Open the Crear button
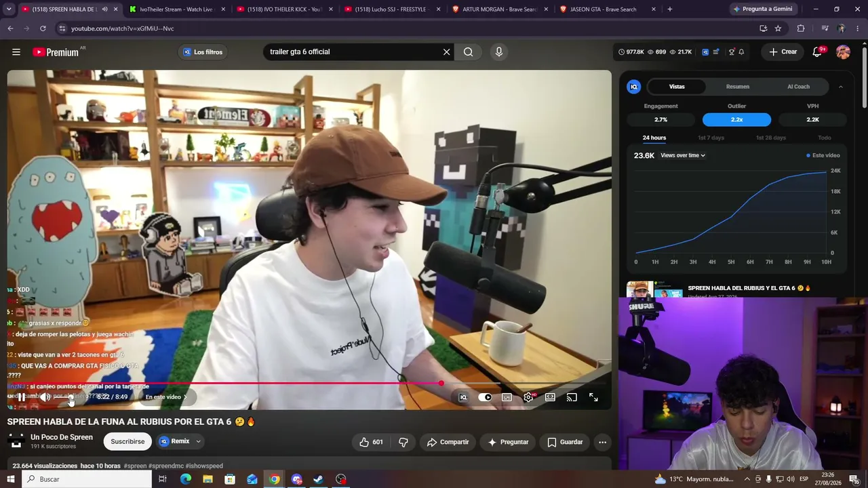868x488 pixels. tap(783, 52)
